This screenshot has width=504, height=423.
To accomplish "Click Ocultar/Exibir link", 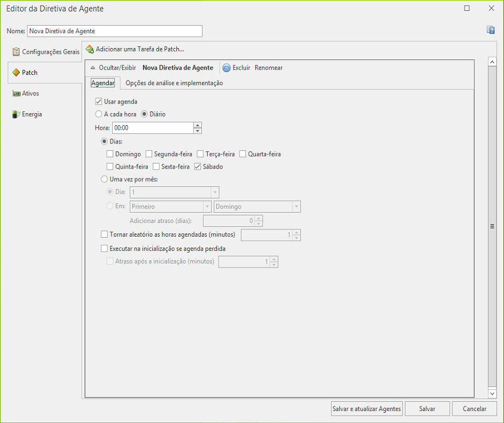I will click(x=117, y=68).
